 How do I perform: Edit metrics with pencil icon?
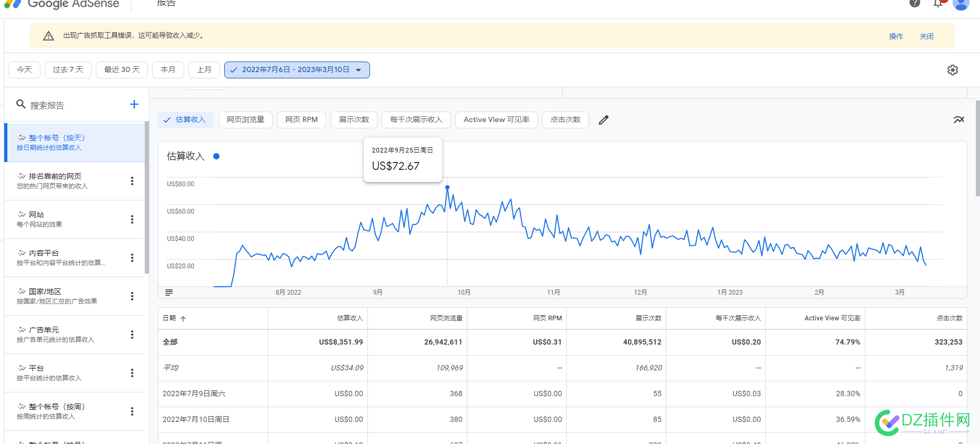tap(604, 120)
